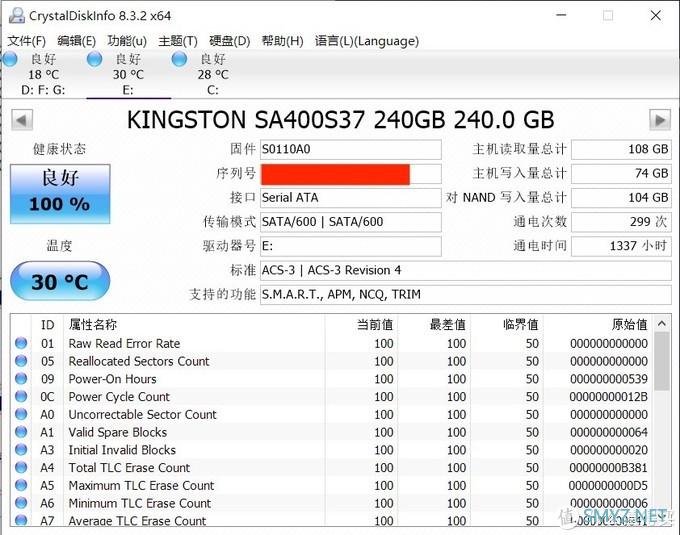Click status orb for Power Cycle Count
The height and width of the screenshot is (535, 680).
point(21,397)
